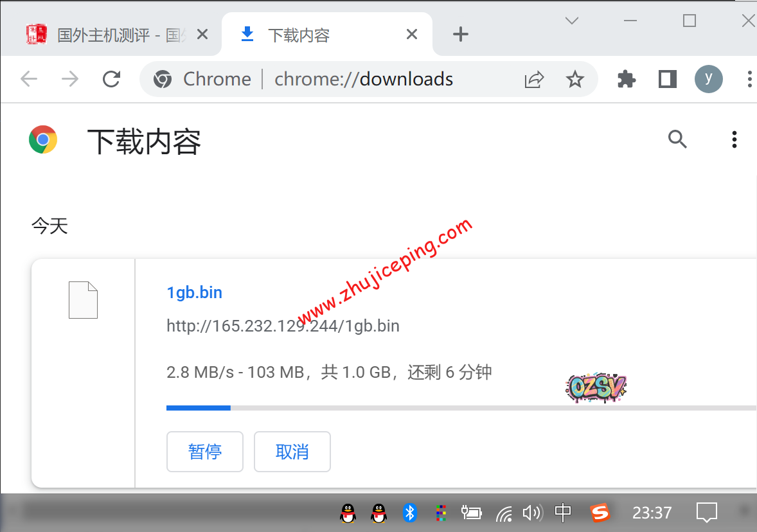
Task: Open a new tab with plus button
Action: (x=461, y=35)
